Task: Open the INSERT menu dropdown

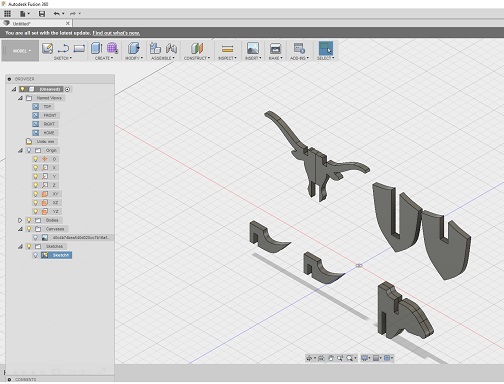Action: click(x=253, y=58)
